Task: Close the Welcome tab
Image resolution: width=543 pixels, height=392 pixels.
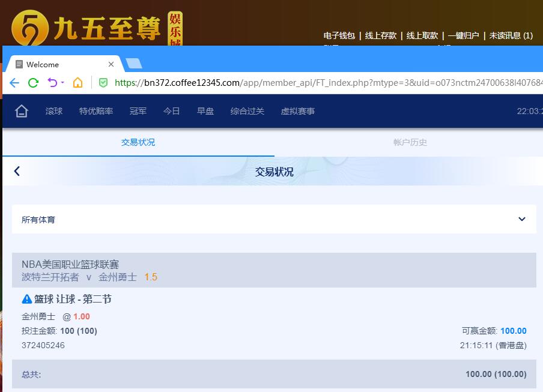Action: pos(111,64)
